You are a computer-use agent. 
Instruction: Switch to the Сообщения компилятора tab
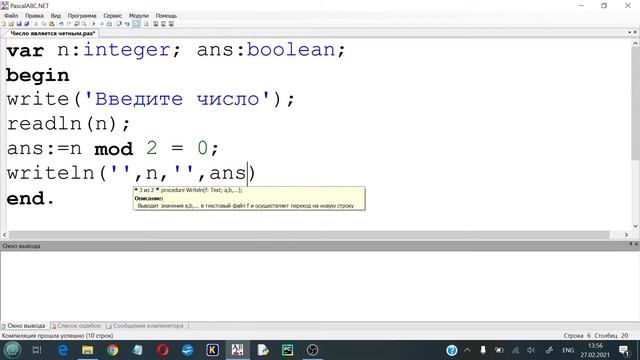[x=145, y=326]
